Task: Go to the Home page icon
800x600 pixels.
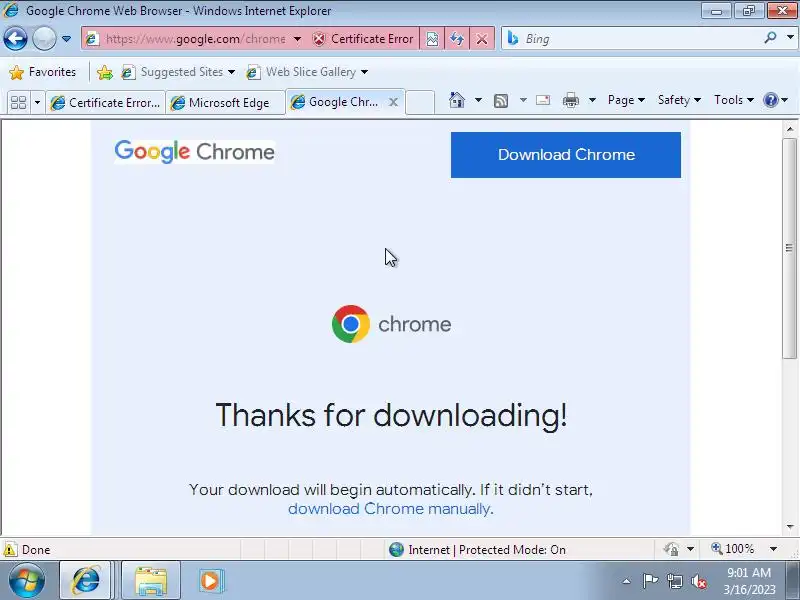Action: 457,100
